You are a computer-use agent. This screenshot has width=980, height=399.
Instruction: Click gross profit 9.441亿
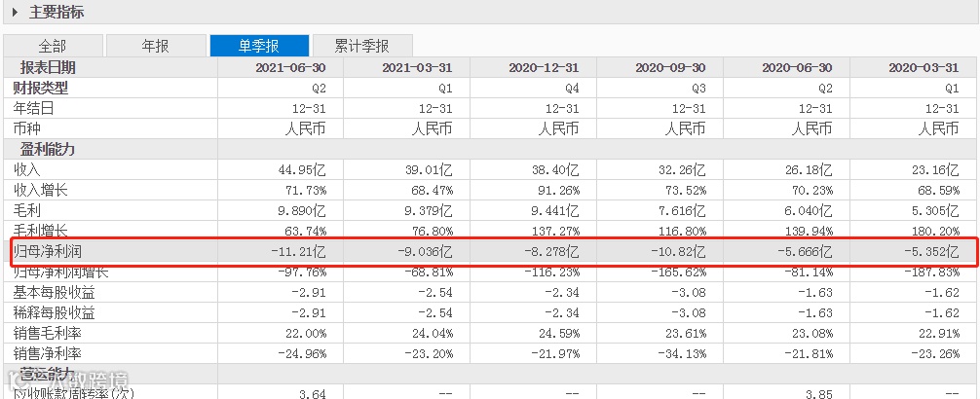tap(555, 210)
